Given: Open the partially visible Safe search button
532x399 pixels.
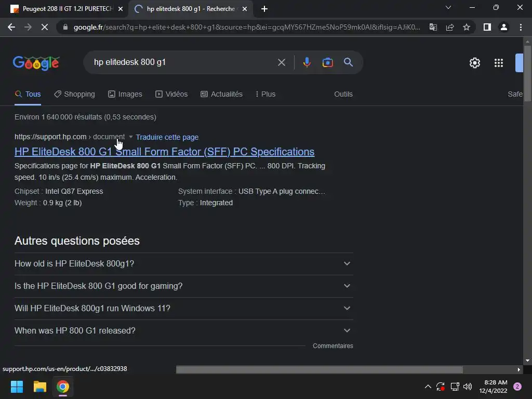Looking at the screenshot, I should (x=515, y=94).
